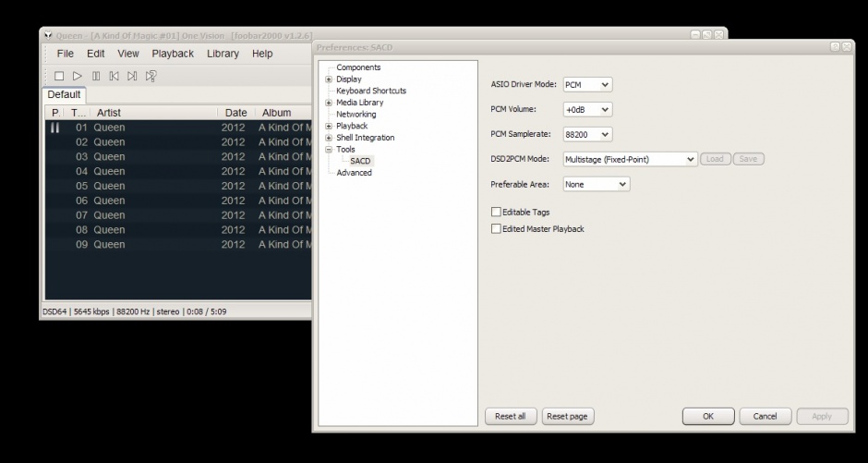Skip to next track icon
Viewport: 868px width, 463px height.
(132, 77)
